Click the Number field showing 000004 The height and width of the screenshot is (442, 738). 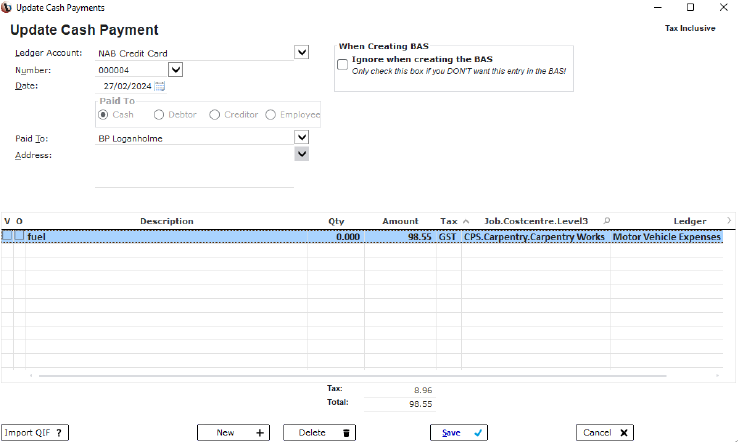[131, 70]
